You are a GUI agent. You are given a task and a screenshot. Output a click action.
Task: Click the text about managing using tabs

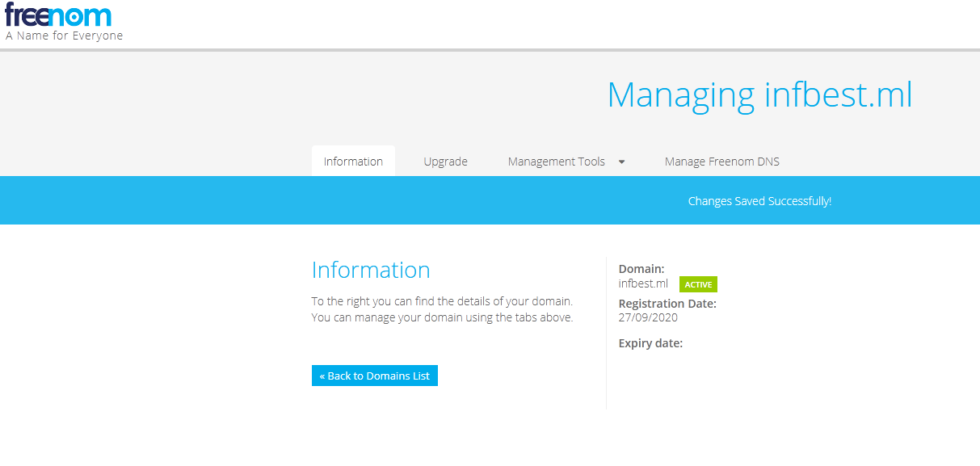coord(442,317)
